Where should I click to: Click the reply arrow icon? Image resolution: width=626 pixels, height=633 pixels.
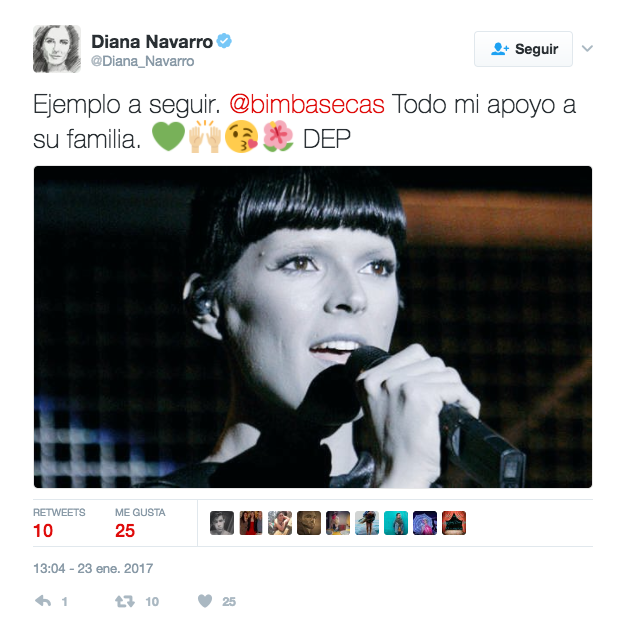(x=43, y=601)
